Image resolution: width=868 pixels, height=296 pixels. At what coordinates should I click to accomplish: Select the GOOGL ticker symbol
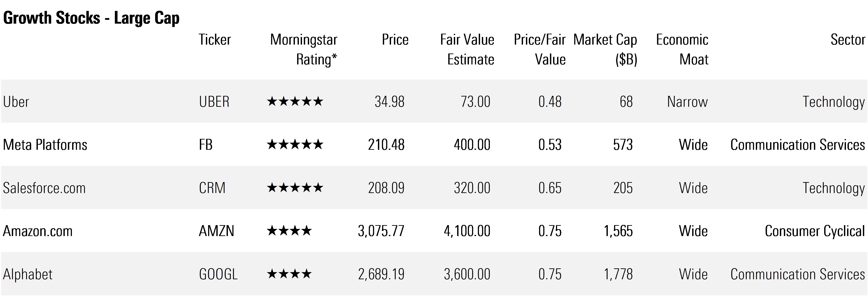pyautogui.click(x=218, y=274)
